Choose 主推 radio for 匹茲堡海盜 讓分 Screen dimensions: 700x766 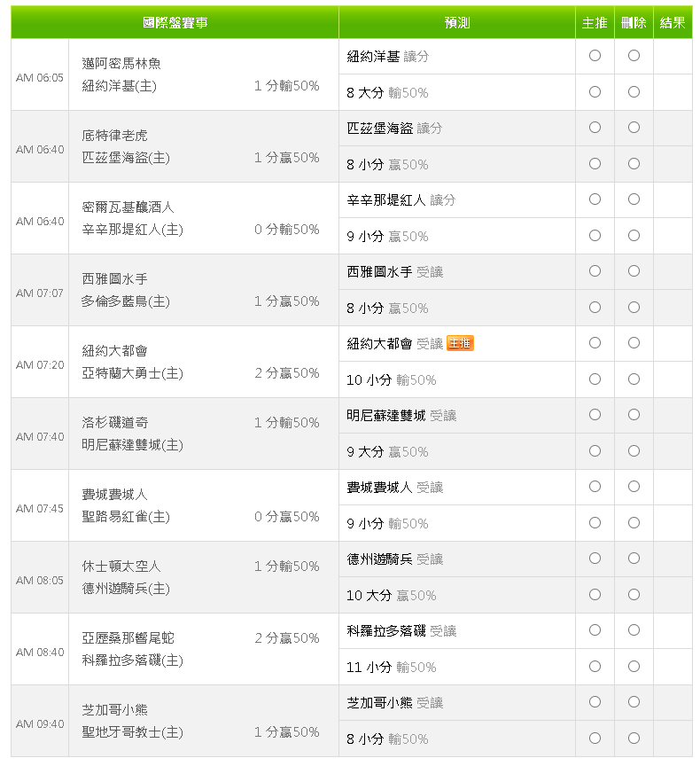(595, 127)
